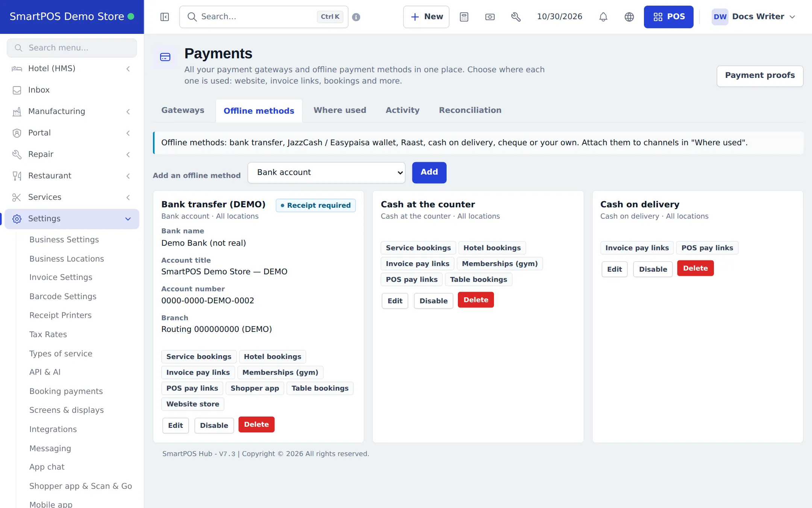
Task: Switch to the Gateways tab
Action: coord(183,110)
